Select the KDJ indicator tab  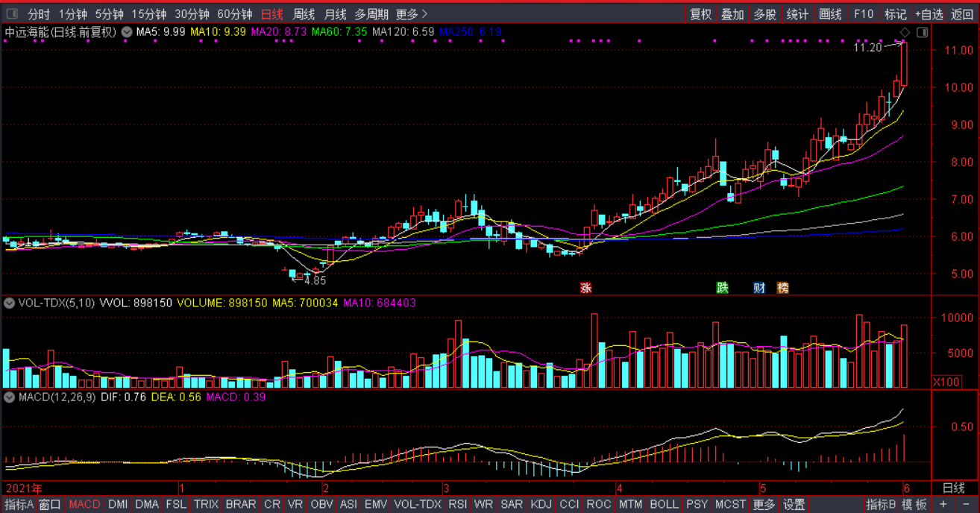tap(541, 505)
